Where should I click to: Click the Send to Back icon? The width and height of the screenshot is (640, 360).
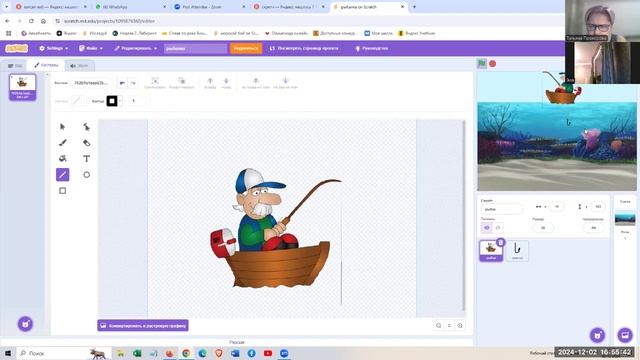[285, 83]
